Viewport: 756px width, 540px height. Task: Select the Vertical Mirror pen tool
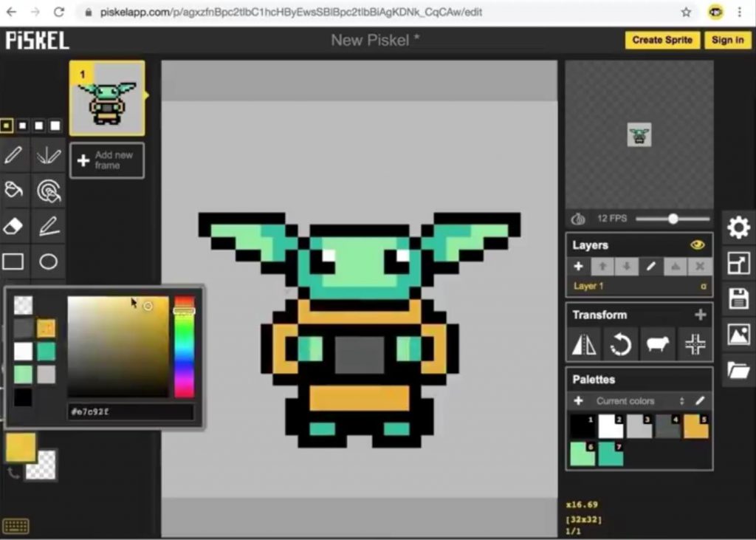[x=49, y=155]
